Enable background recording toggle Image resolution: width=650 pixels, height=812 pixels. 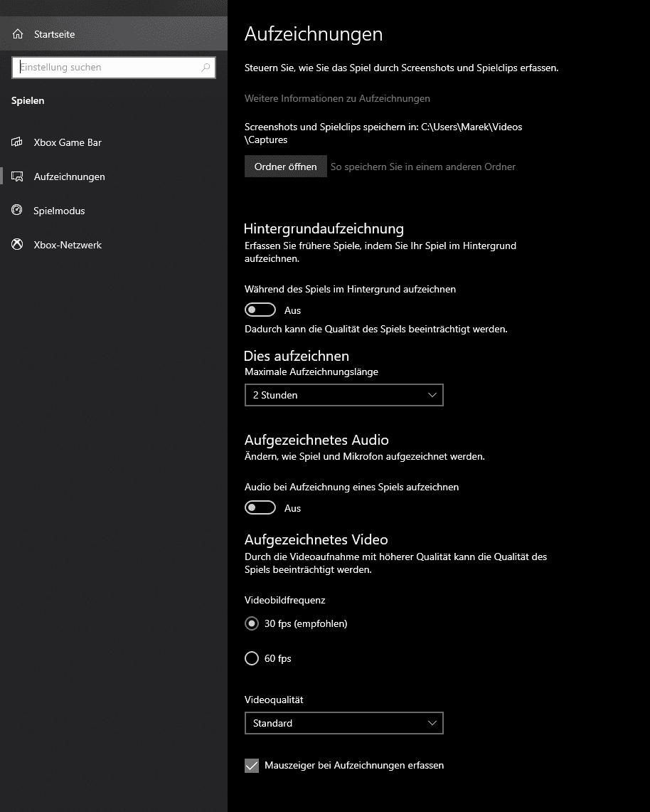click(260, 310)
